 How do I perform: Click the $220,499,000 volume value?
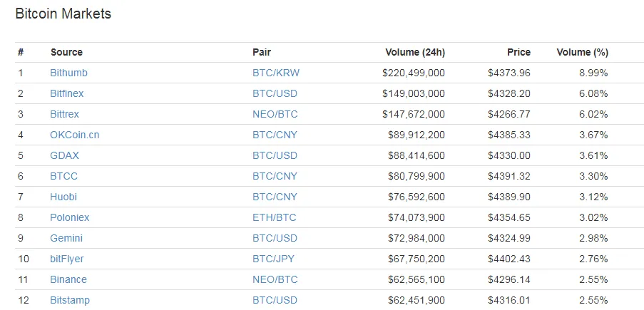point(414,73)
